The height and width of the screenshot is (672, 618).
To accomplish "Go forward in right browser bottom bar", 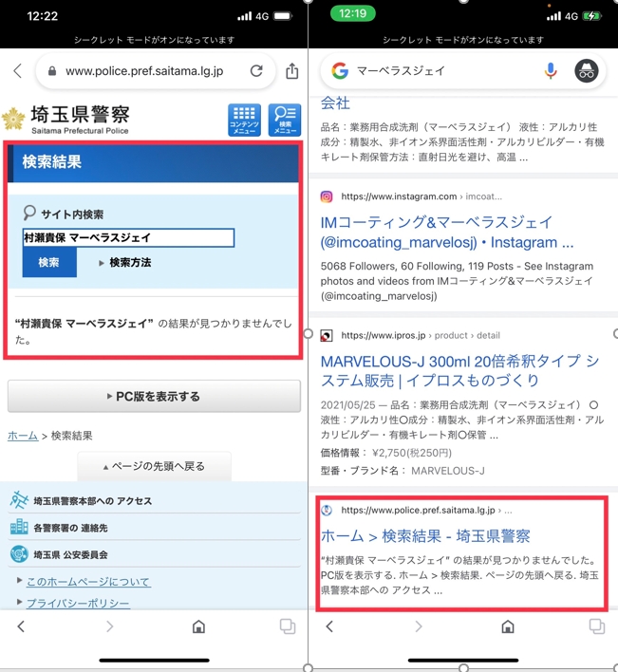I will pyautogui.click(x=419, y=626).
